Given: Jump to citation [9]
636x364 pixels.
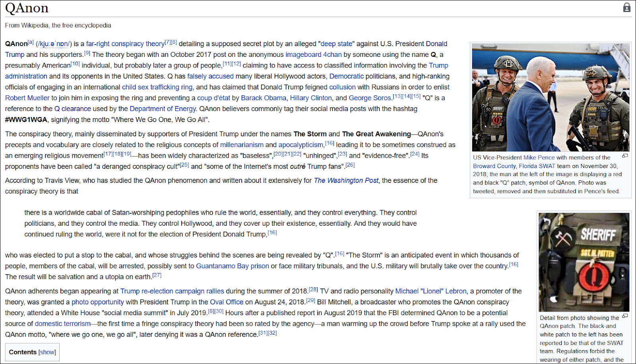Looking at the screenshot, I should coord(87,53).
